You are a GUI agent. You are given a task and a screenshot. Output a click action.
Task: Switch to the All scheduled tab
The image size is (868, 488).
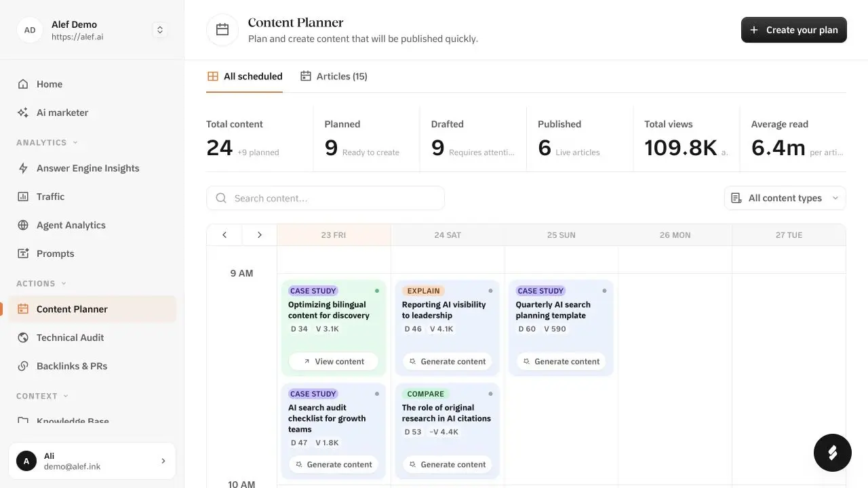[x=245, y=77]
